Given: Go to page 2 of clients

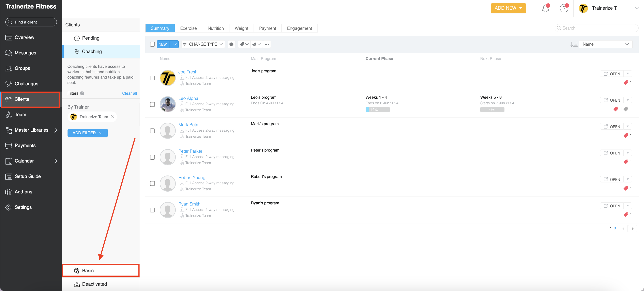Looking at the screenshot, I should (615, 229).
